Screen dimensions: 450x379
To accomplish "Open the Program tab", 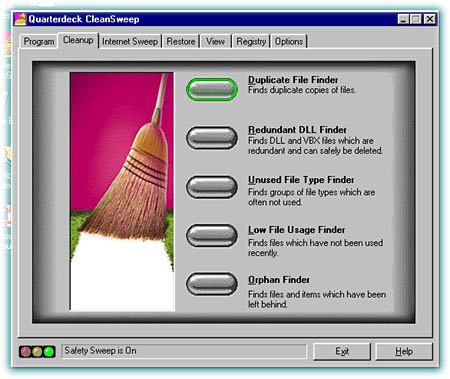I will coord(39,42).
